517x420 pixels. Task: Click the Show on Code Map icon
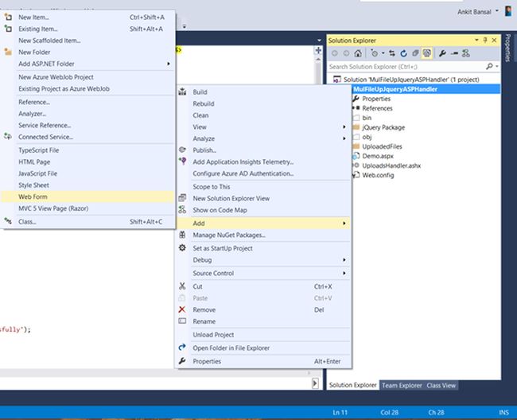[x=182, y=209]
